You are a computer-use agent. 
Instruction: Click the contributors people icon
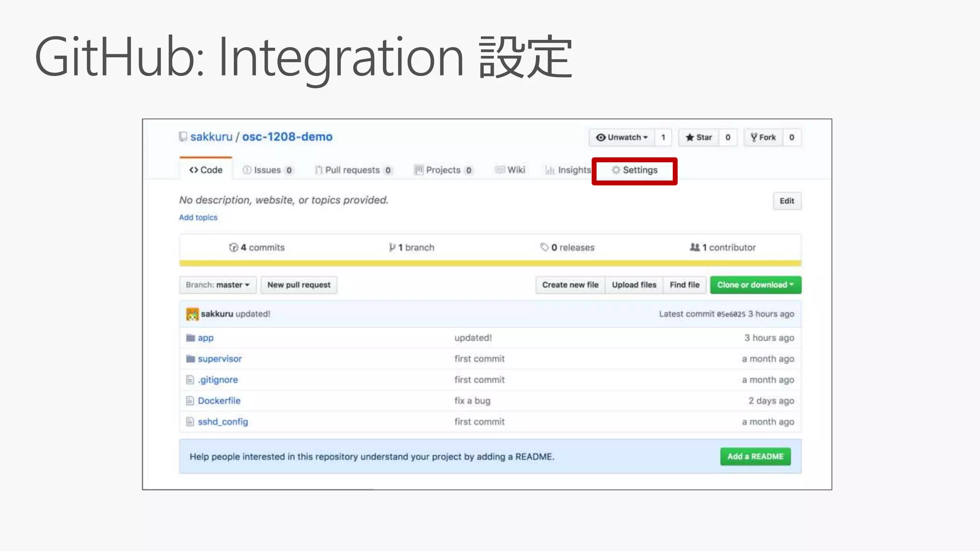pos(694,247)
